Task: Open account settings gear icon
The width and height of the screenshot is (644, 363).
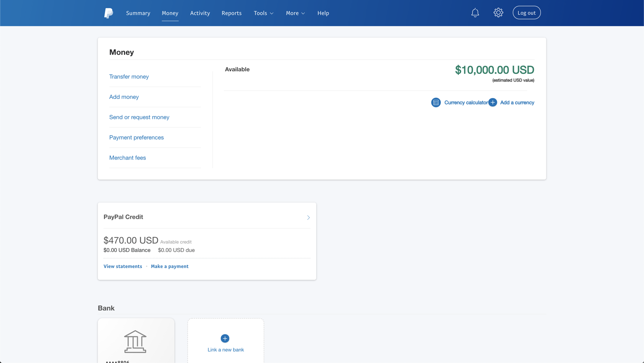Action: 498,13
